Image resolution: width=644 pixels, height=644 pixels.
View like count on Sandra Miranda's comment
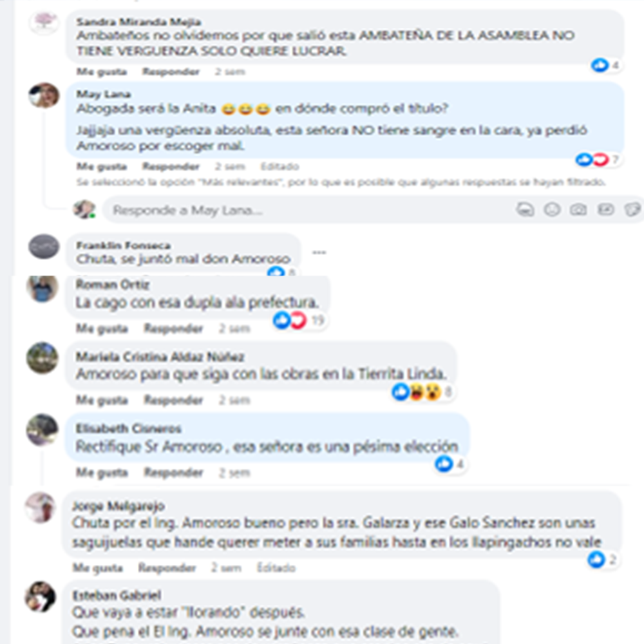[x=605, y=65]
